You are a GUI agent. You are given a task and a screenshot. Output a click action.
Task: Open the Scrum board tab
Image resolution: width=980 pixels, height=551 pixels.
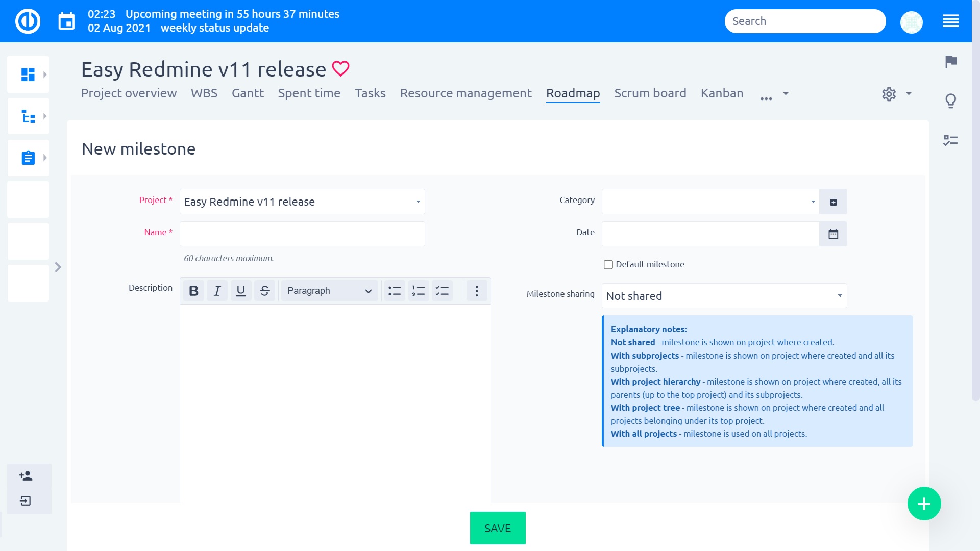pos(650,93)
